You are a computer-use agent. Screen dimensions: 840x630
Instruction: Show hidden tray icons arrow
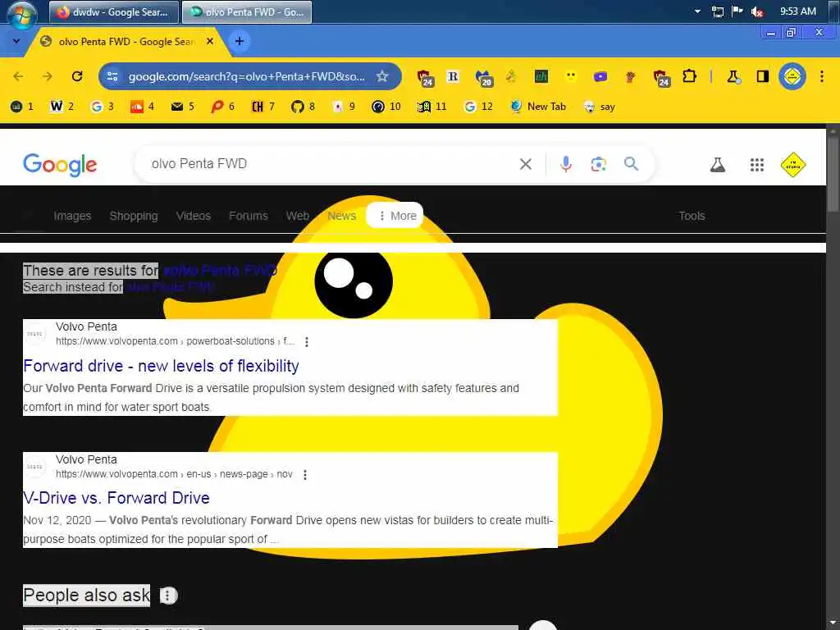pos(697,11)
